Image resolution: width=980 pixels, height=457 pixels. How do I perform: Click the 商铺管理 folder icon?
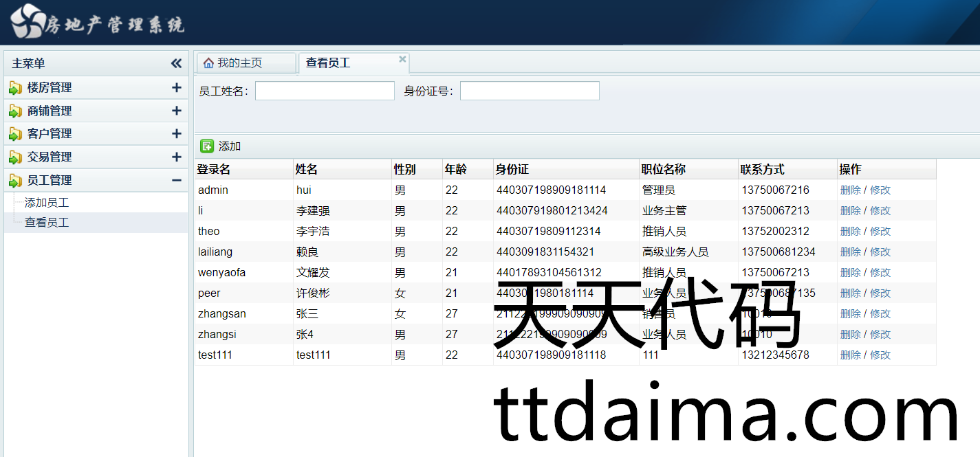15,111
